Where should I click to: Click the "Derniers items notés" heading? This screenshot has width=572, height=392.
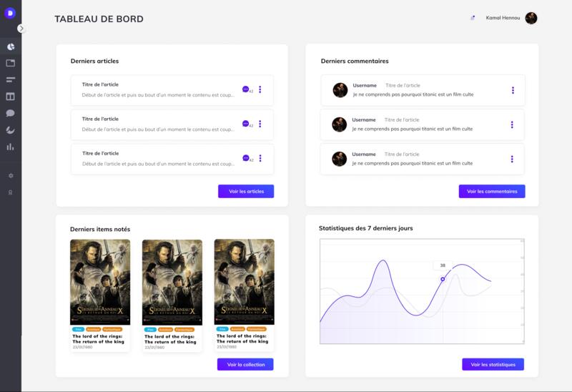point(100,229)
